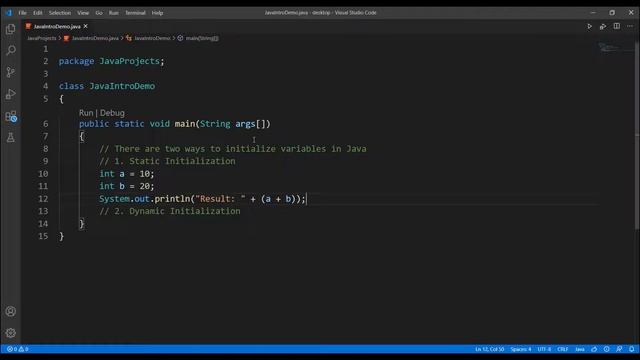
Task: Open the Help menu
Action: coord(157,13)
